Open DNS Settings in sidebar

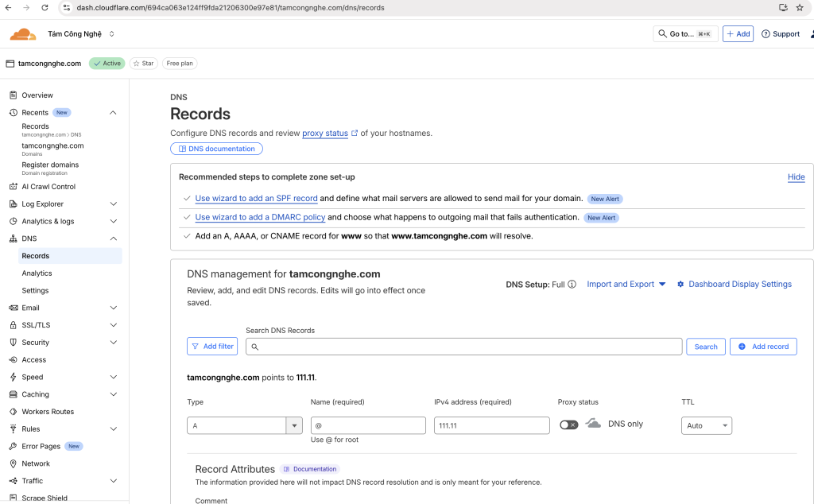tap(35, 291)
